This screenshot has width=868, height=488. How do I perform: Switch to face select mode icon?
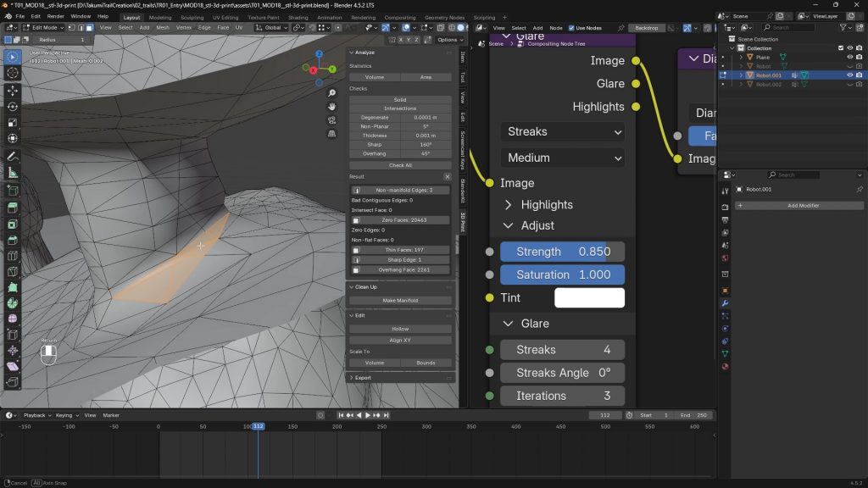90,28
